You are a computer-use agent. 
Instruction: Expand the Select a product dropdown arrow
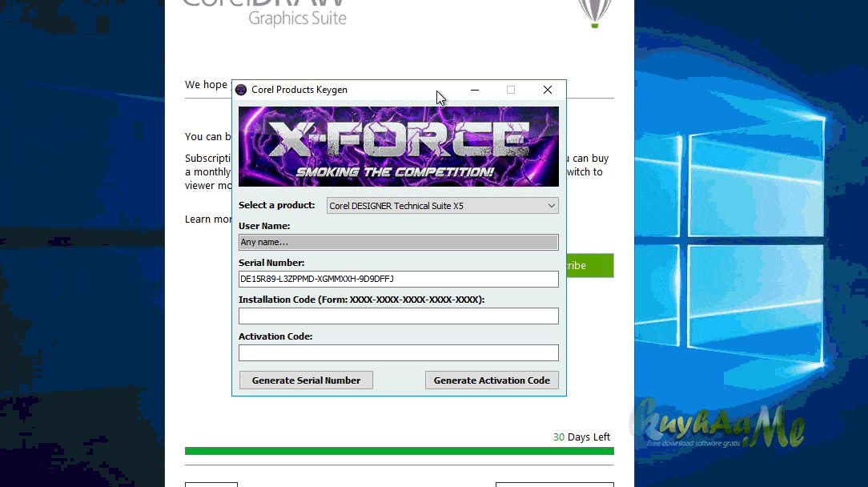pyautogui.click(x=551, y=206)
